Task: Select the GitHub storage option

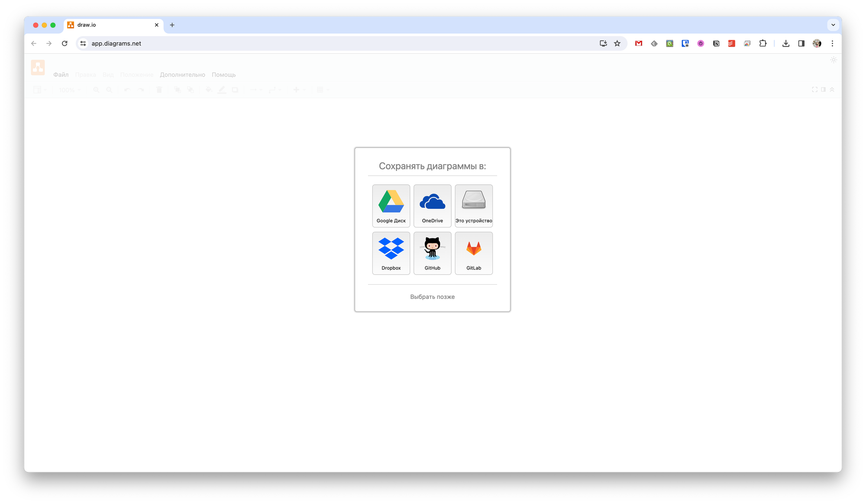Action: point(432,253)
